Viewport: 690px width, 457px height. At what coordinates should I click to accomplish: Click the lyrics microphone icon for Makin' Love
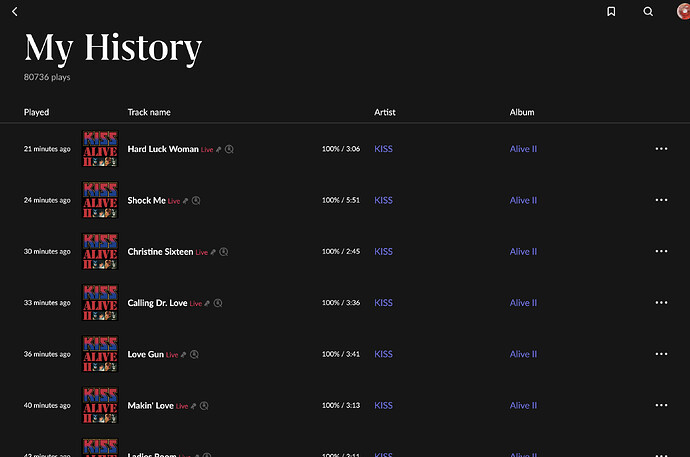(x=193, y=406)
